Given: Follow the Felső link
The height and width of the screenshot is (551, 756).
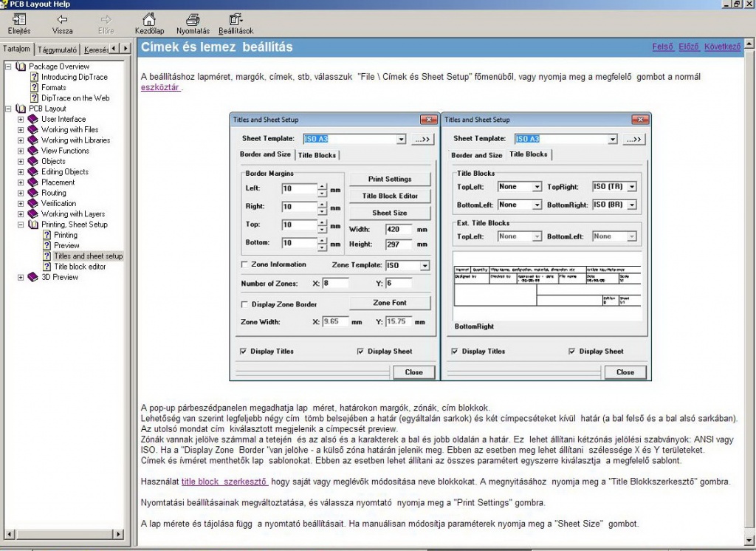Looking at the screenshot, I should (663, 47).
